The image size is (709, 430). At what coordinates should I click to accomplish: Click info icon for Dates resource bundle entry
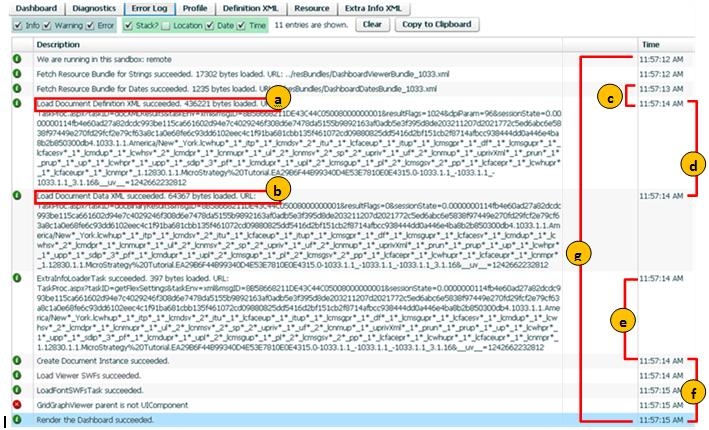tap(17, 88)
